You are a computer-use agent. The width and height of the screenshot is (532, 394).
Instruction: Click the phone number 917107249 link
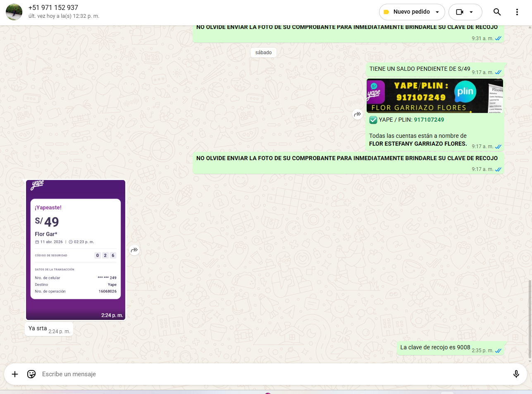429,120
